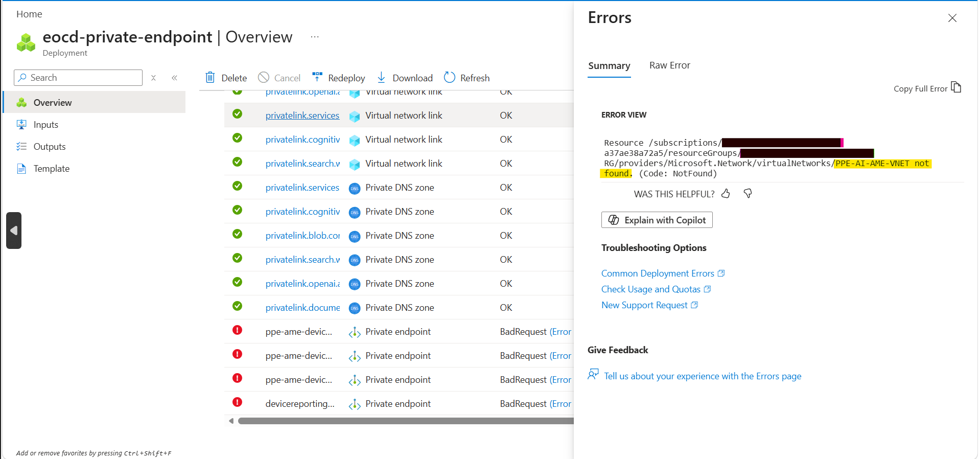Click the green check for privatelink.docume
Image resolution: width=980 pixels, height=459 pixels.
[x=237, y=306]
